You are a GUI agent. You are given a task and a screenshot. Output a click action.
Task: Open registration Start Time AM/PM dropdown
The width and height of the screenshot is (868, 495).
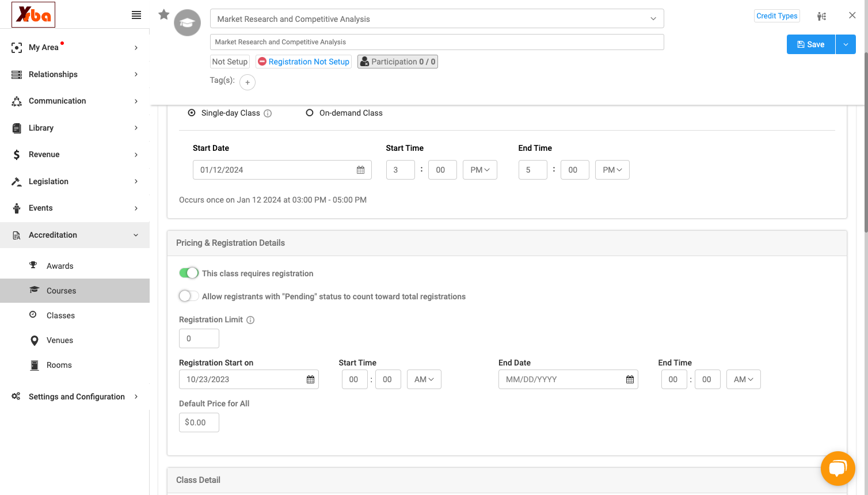click(x=424, y=379)
